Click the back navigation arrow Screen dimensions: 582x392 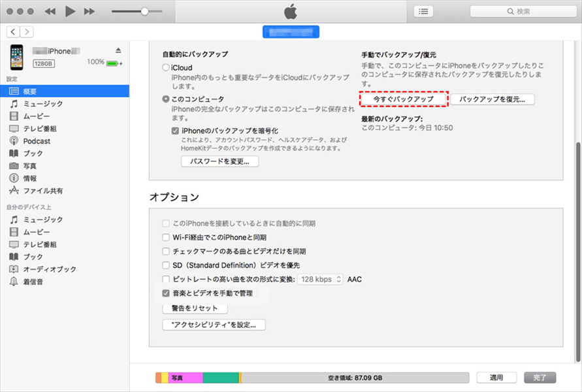[x=13, y=31]
